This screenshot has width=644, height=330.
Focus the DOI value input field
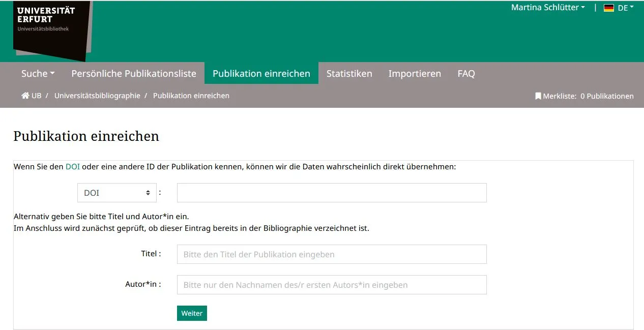(x=331, y=193)
